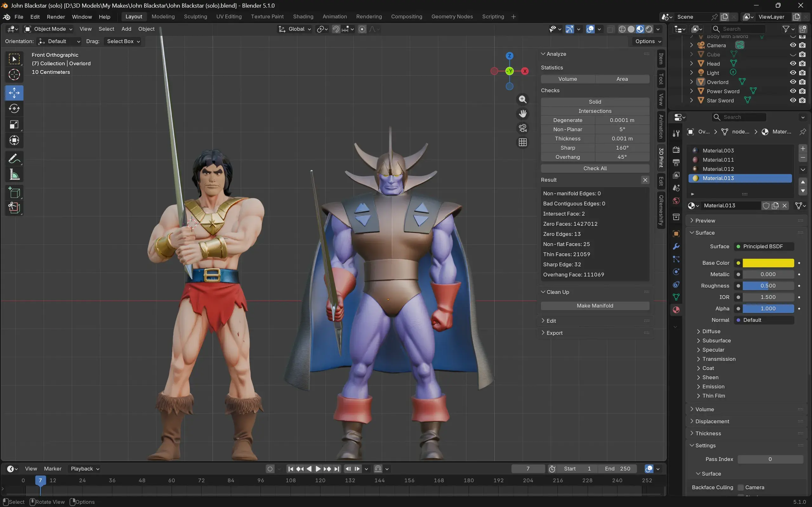Image resolution: width=812 pixels, height=507 pixels.
Task: Adjust the Alpha slider
Action: (768, 309)
